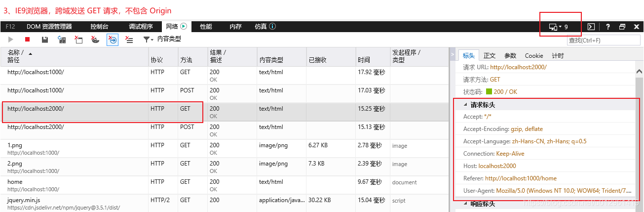Click the 200 / OK status code

click(501, 92)
